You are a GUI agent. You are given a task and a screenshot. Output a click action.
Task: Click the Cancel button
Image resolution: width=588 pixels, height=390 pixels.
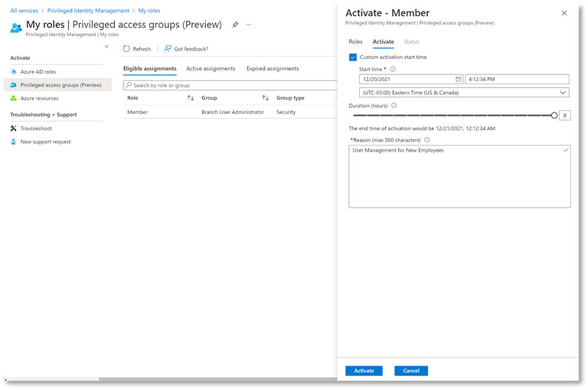tap(411, 371)
